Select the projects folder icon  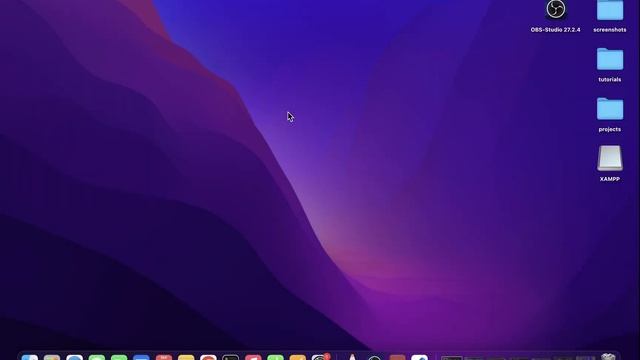click(610, 109)
